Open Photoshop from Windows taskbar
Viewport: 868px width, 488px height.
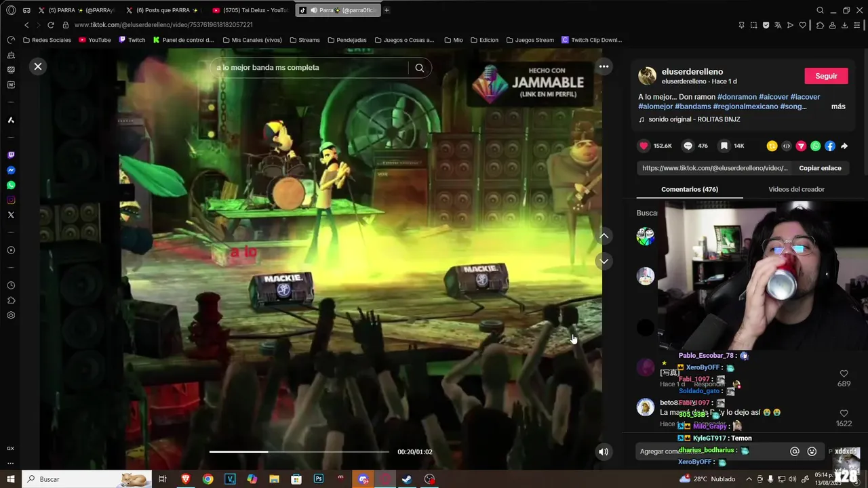pyautogui.click(x=318, y=479)
